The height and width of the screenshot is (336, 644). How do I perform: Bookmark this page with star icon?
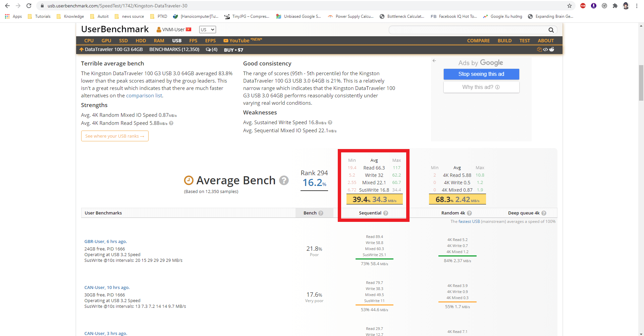[x=570, y=6]
